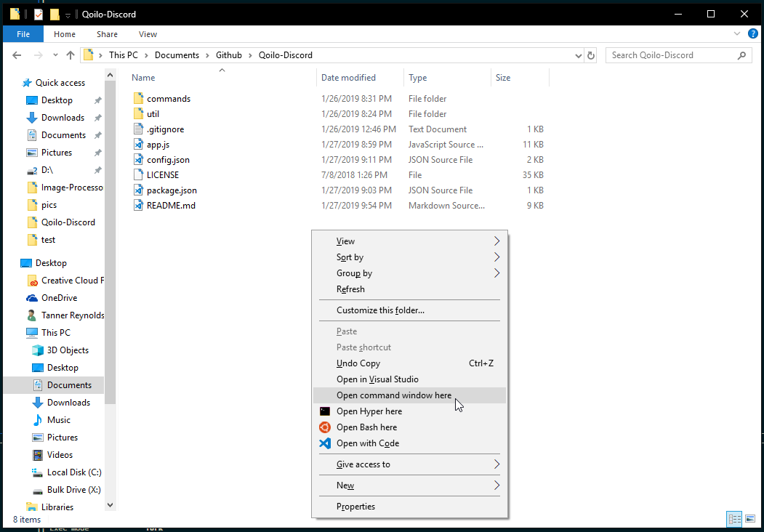Choose Customize this folder
The height and width of the screenshot is (532, 764).
pyautogui.click(x=409, y=310)
